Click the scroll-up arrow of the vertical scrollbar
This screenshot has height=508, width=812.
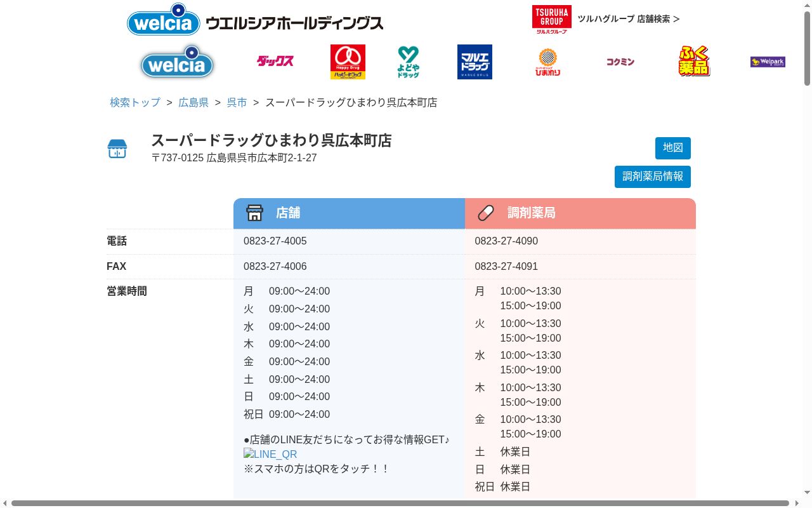click(807, 4)
